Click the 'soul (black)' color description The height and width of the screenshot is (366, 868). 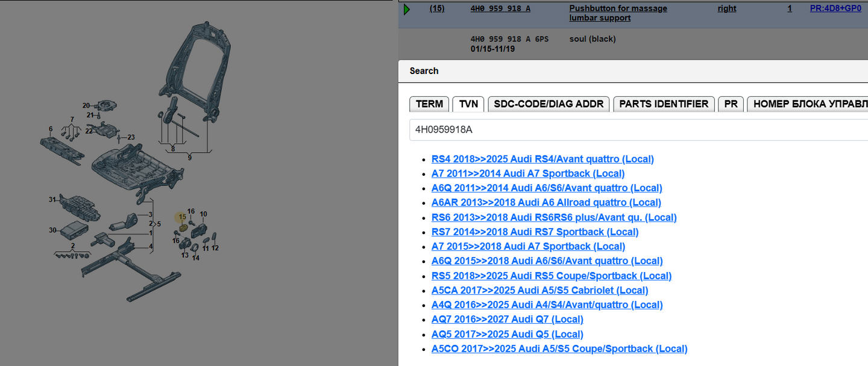(x=592, y=39)
